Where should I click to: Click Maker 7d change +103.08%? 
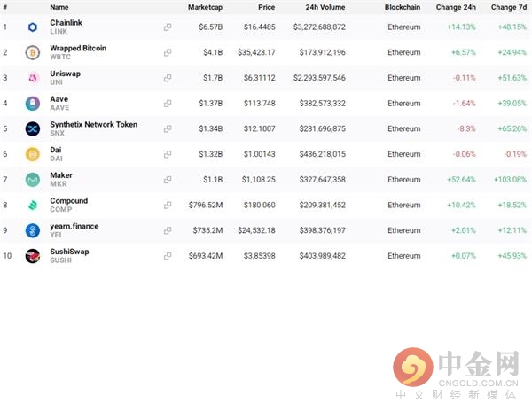(x=511, y=180)
